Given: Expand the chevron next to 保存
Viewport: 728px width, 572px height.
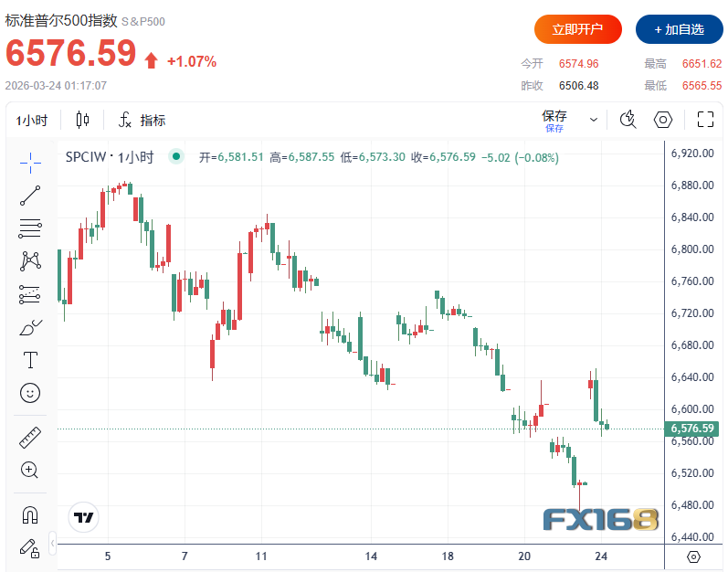Looking at the screenshot, I should [x=594, y=120].
